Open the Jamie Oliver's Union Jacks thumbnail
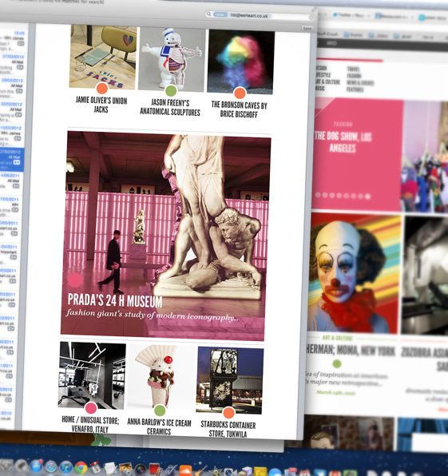Viewport: 448px width, 476px height. [102, 57]
